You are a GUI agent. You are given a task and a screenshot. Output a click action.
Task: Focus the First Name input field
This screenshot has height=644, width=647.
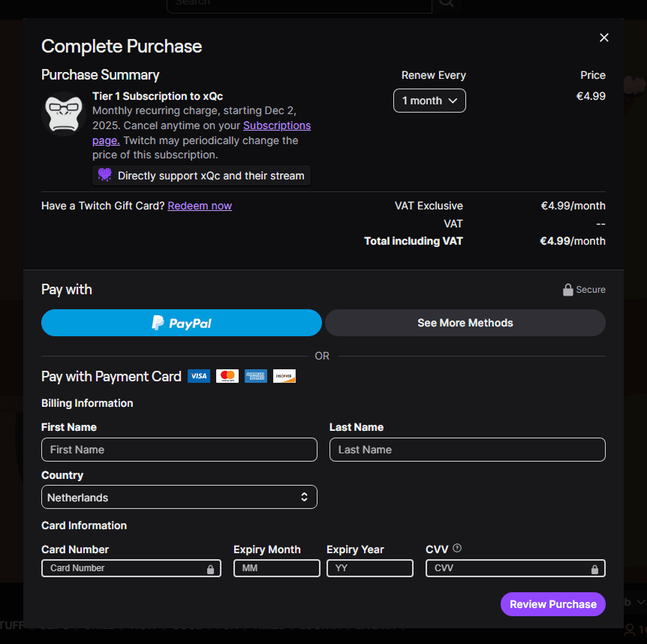tap(179, 450)
